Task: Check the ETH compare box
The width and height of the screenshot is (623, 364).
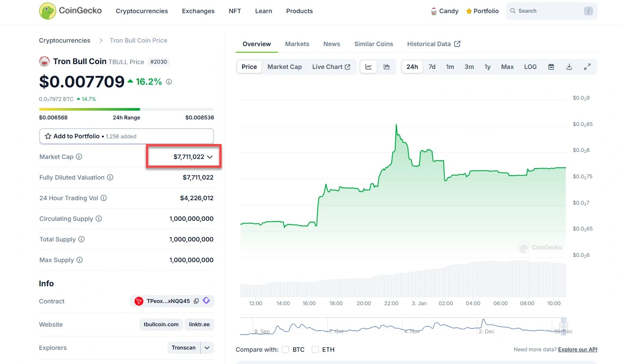Action: click(315, 350)
